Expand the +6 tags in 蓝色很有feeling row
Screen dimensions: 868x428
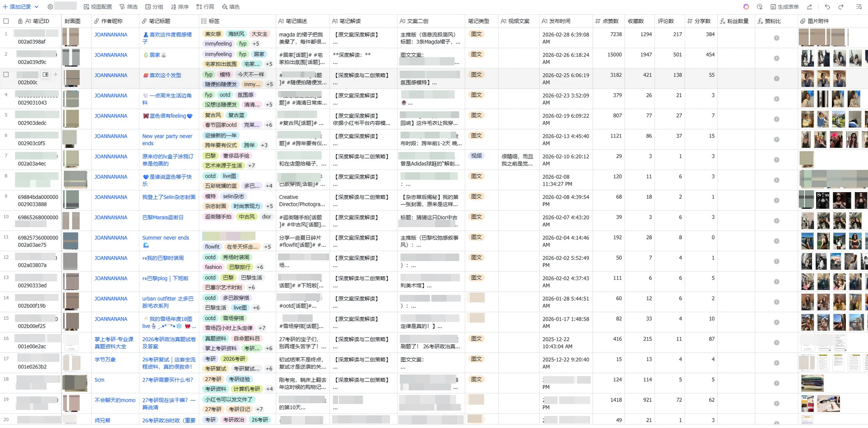tap(268, 125)
